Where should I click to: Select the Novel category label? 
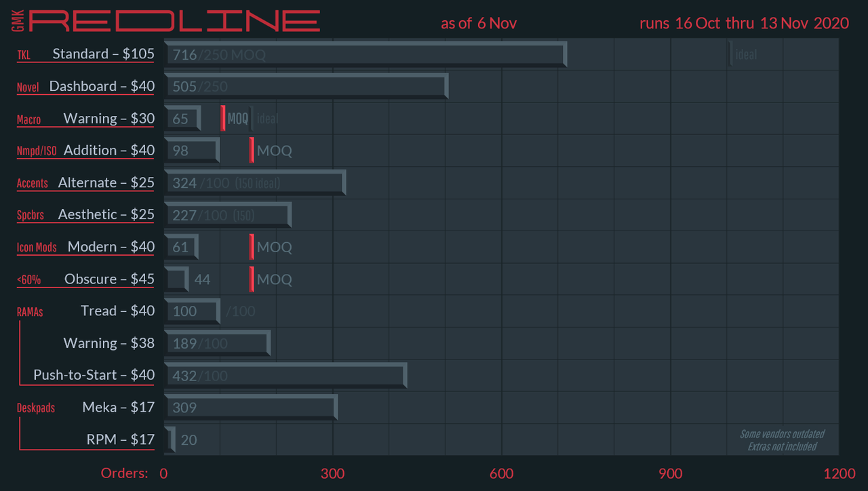point(28,87)
